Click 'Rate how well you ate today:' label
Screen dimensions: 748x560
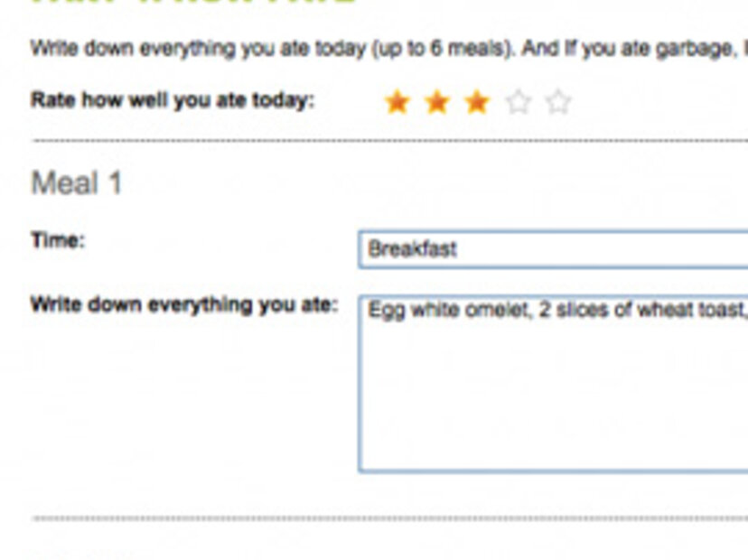[173, 100]
